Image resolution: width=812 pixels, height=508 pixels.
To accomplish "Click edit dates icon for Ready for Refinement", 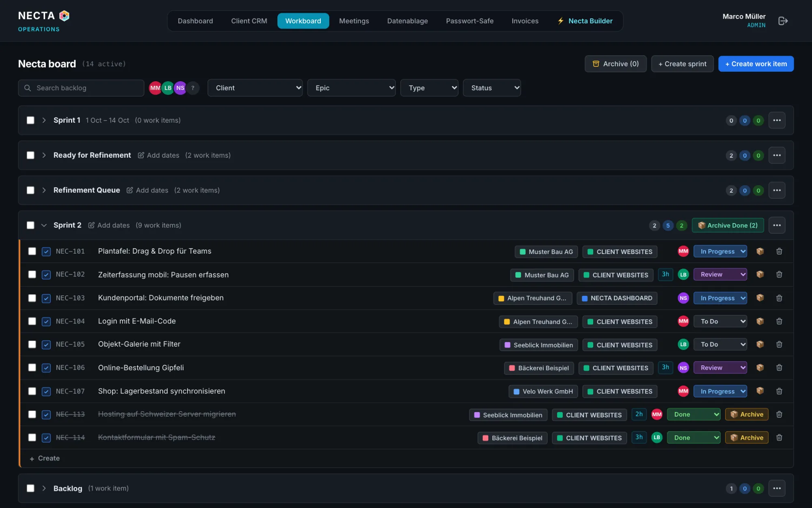I will click(x=141, y=155).
